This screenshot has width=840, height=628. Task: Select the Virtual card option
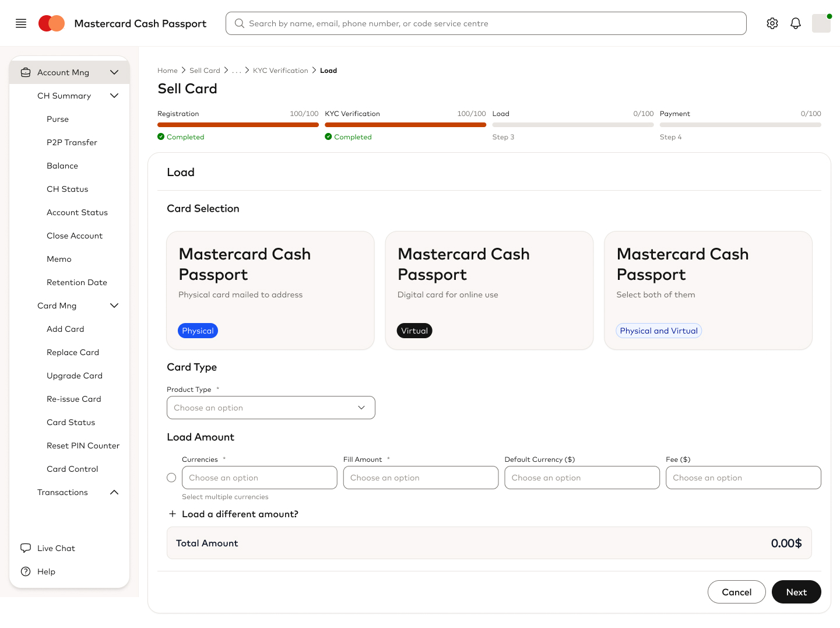(x=489, y=290)
